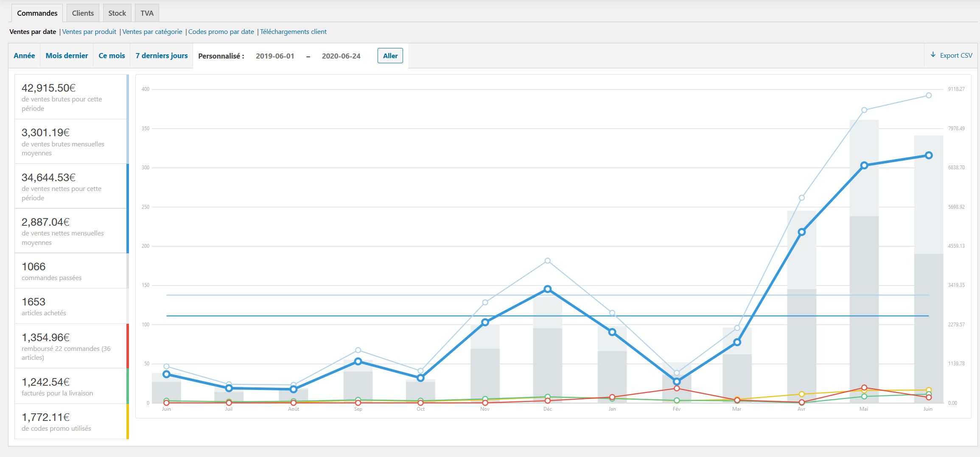The width and height of the screenshot is (980, 457).
Task: Click the Export CSV download icon
Action: coord(933,55)
